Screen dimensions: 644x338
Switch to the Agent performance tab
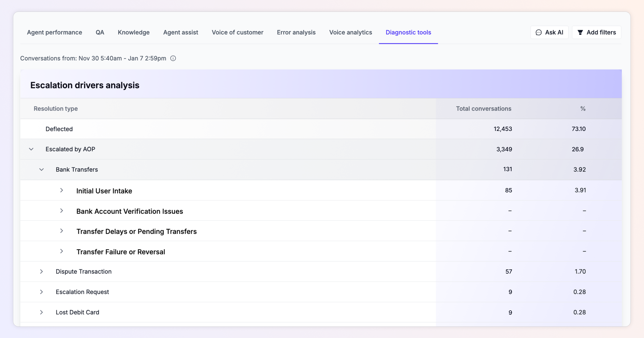[x=54, y=32]
